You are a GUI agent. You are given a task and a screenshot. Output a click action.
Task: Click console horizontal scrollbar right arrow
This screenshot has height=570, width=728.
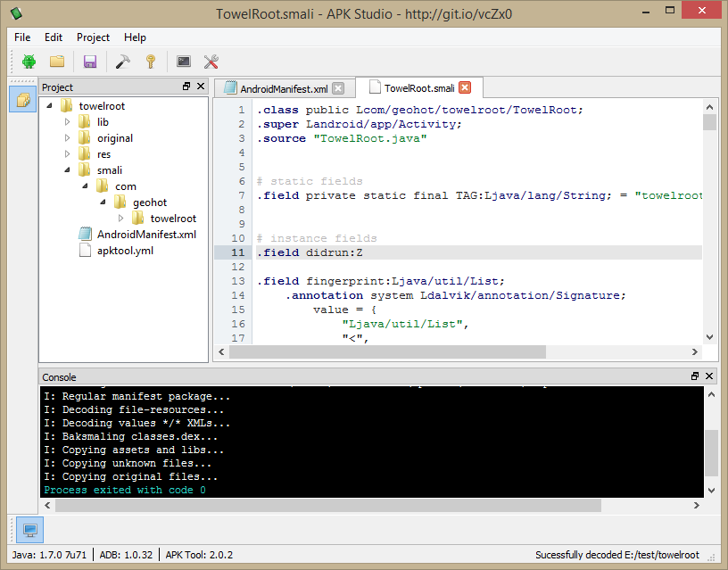(x=697, y=505)
